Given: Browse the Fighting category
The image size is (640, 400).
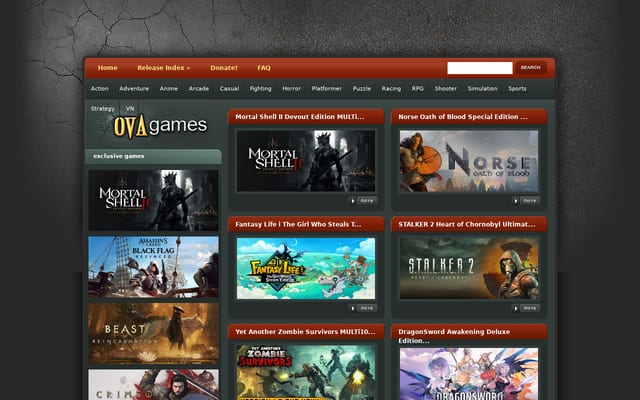Looking at the screenshot, I should [x=260, y=89].
